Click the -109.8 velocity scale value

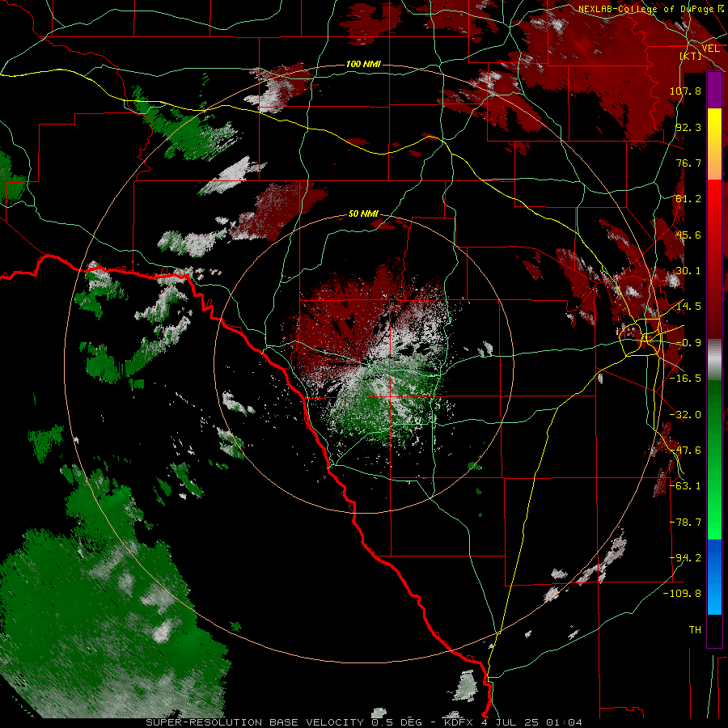click(x=683, y=594)
